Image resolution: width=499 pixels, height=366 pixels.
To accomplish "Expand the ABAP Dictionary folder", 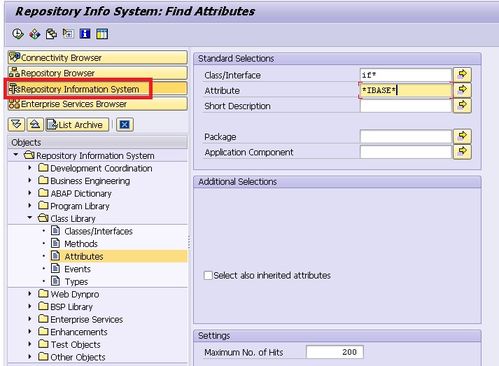I will pyautogui.click(x=30, y=193).
